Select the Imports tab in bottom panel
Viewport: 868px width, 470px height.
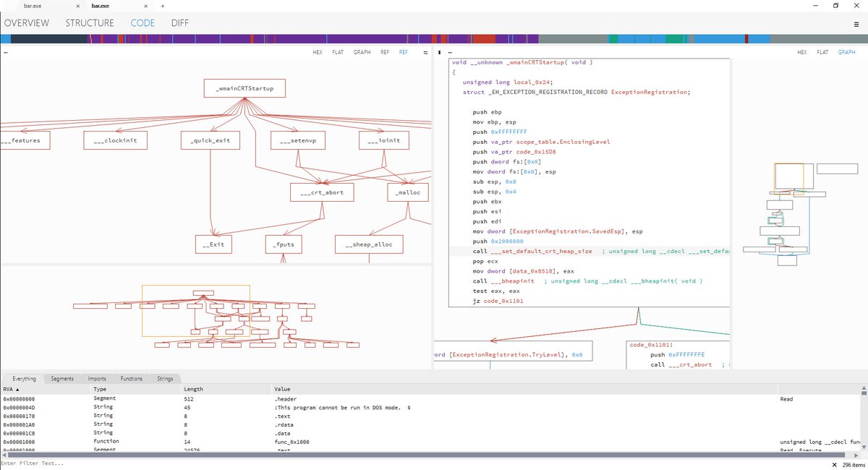(97, 378)
